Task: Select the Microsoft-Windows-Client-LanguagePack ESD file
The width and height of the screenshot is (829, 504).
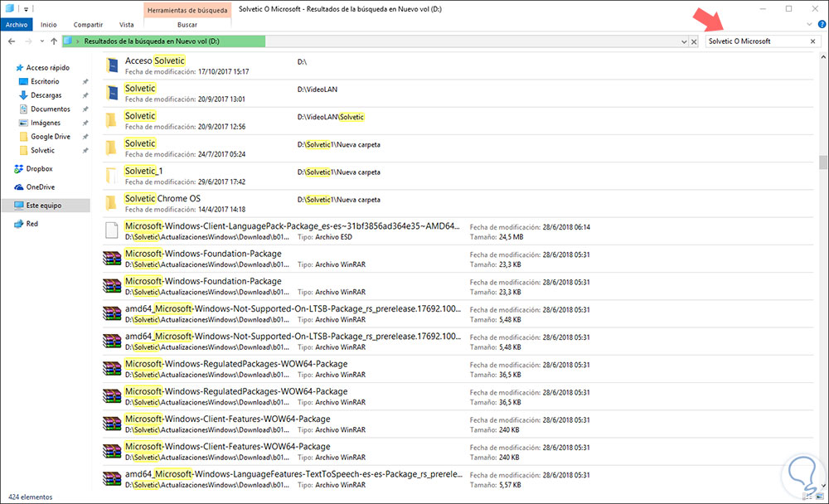Action: 458,230
